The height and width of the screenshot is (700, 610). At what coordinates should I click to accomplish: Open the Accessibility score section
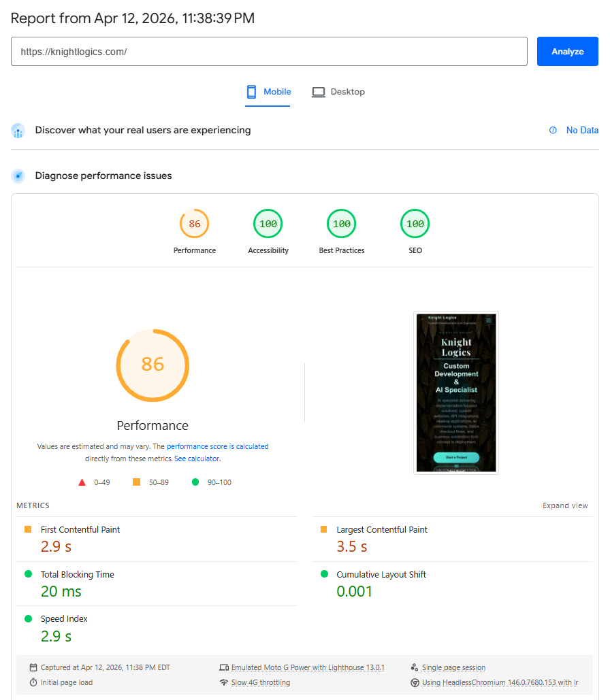click(x=268, y=223)
